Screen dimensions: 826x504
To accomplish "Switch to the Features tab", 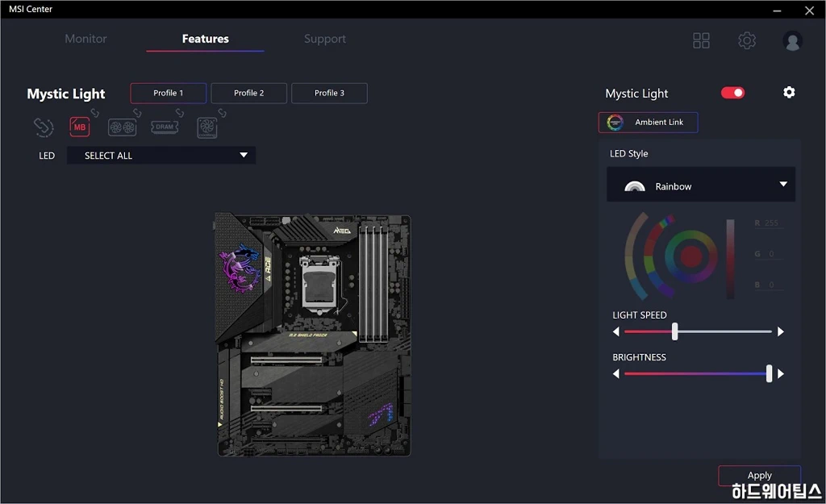I will [206, 39].
